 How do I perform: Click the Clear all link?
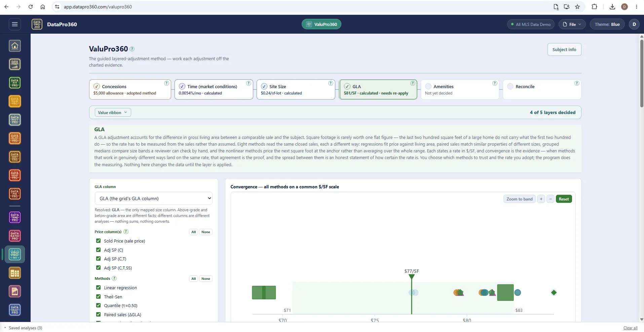(x=630, y=328)
